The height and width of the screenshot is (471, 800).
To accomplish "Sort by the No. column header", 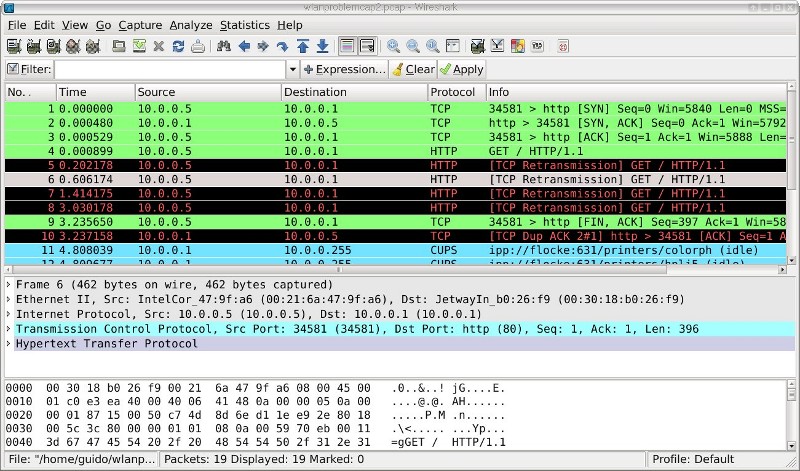I will pos(30,92).
